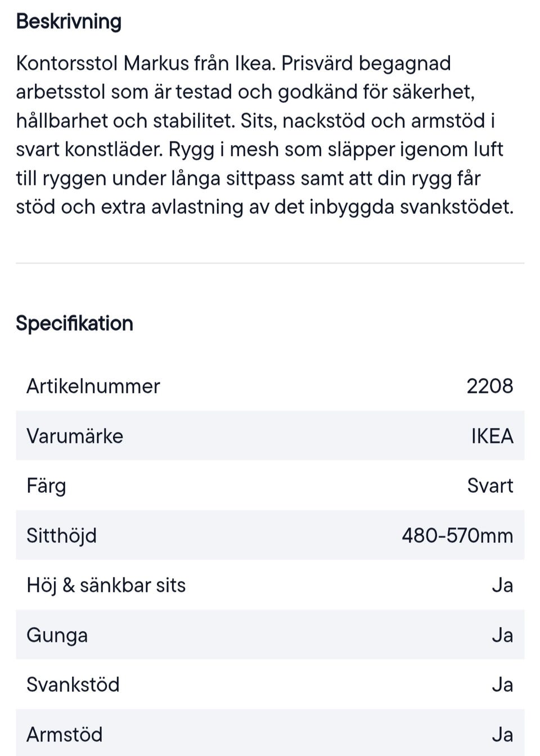Select the Gunga row label
The height and width of the screenshot is (756, 540).
[57, 635]
